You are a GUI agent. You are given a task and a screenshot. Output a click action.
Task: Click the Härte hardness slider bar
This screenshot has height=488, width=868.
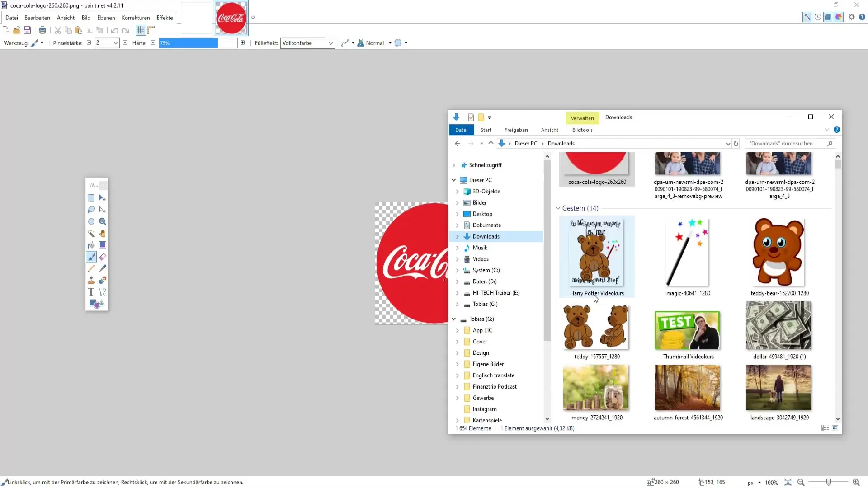pyautogui.click(x=198, y=43)
